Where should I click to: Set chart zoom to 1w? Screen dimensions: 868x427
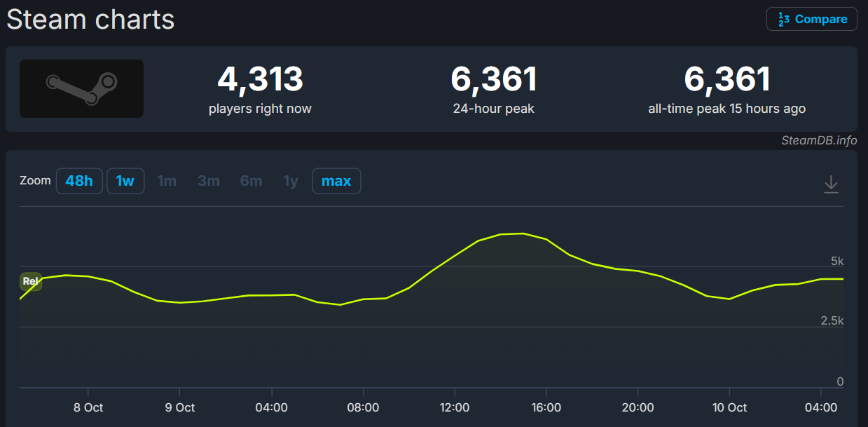click(x=125, y=181)
